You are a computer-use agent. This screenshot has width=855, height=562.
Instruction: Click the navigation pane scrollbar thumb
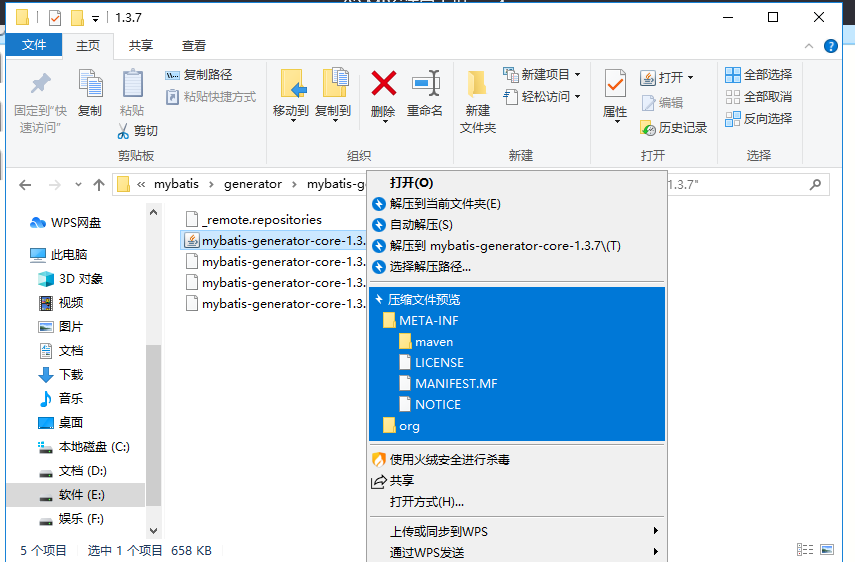click(154, 425)
